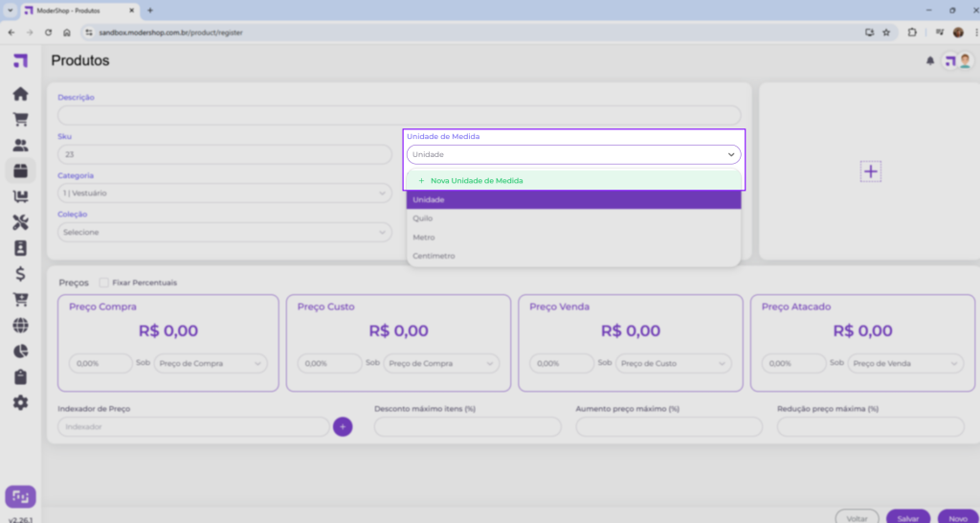Open the customers (people) sidebar icon
Image resolution: width=980 pixels, height=523 pixels.
(20, 146)
